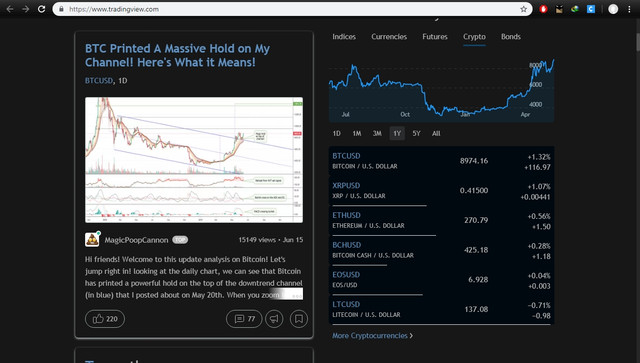Image resolution: width=640 pixels, height=363 pixels.
Task: Open the BTC Printed A Massive Hold title
Action: [177, 56]
